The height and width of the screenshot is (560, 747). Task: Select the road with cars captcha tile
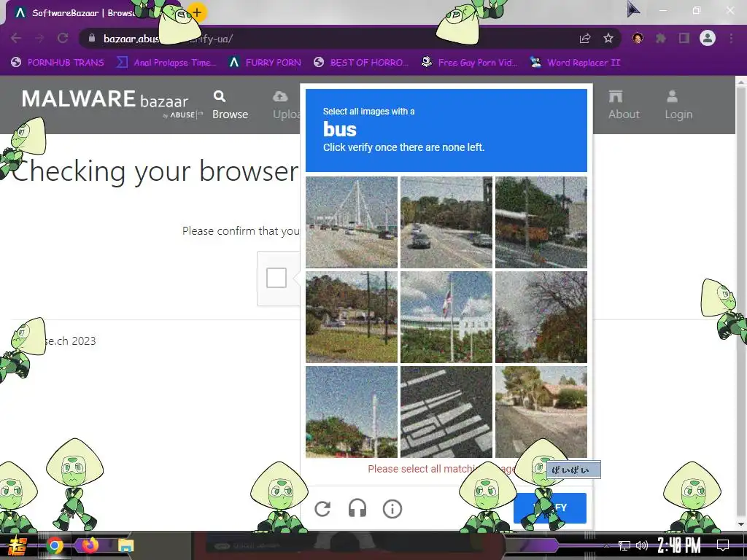tap(446, 222)
